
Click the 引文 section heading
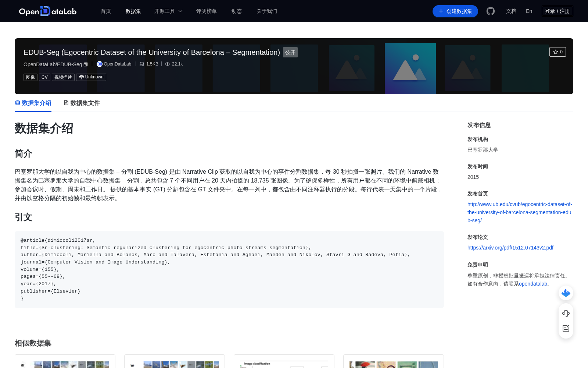pyautogui.click(x=24, y=217)
